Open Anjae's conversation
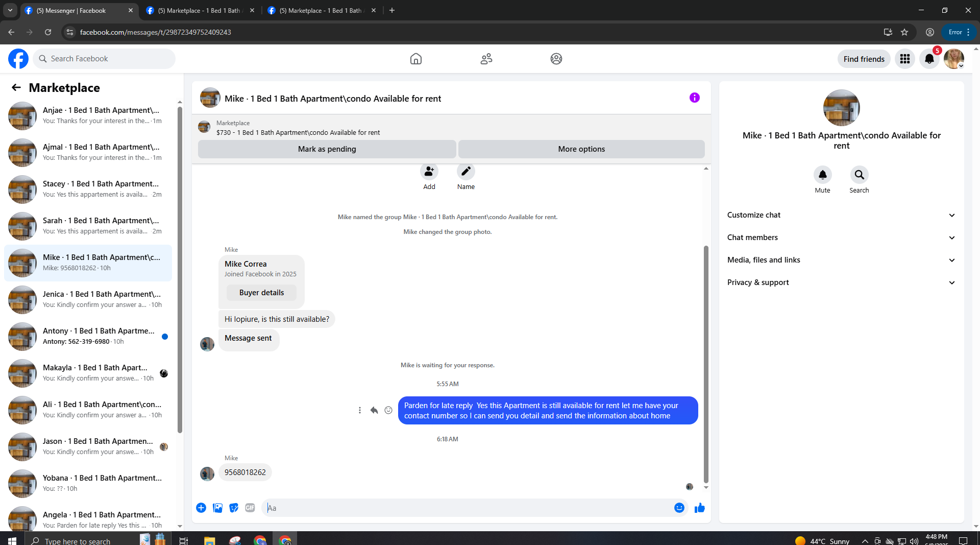Image resolution: width=980 pixels, height=545 pixels. [88, 115]
